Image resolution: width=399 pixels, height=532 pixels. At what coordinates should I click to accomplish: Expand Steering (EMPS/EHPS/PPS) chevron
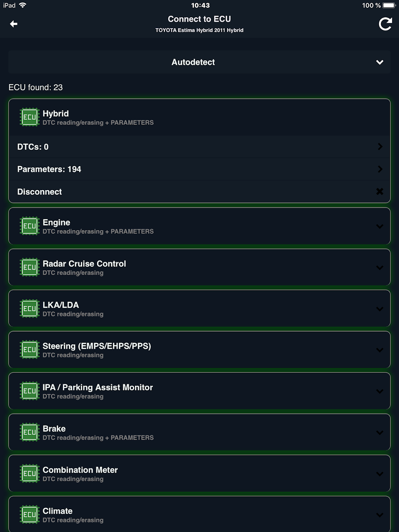[x=379, y=350]
